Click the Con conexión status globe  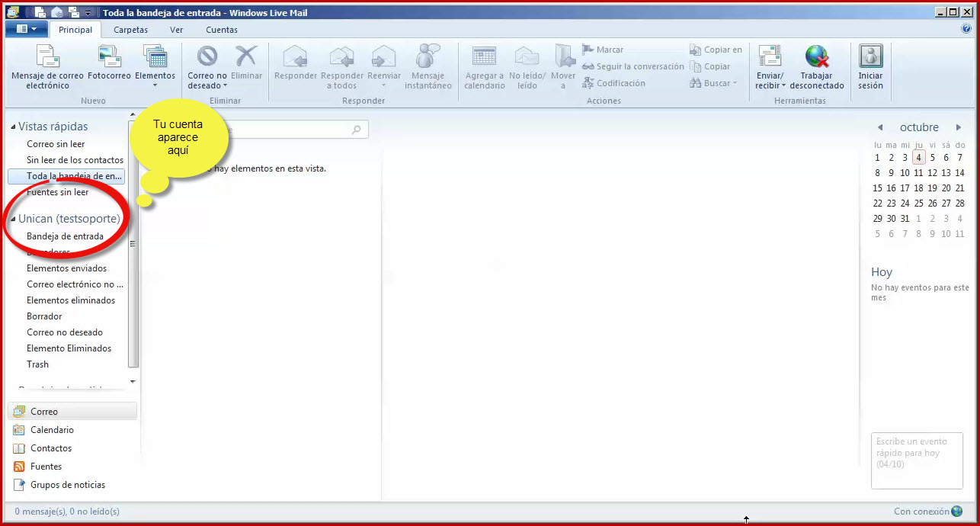coord(956,512)
